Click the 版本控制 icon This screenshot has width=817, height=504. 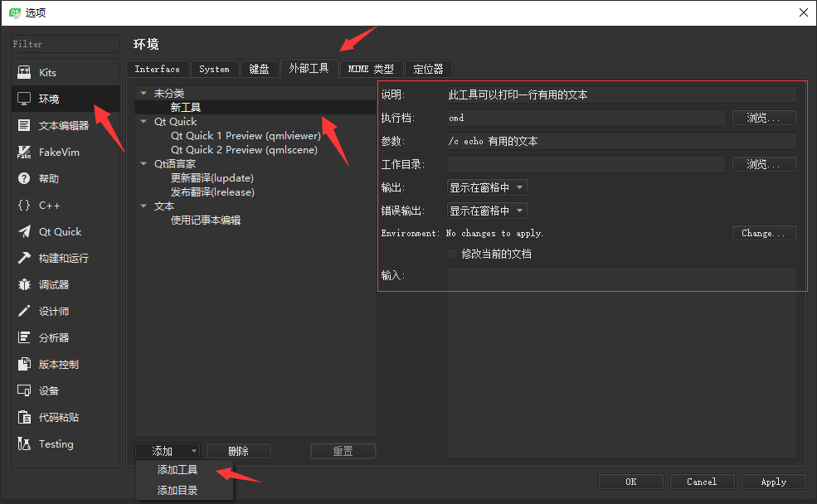click(x=24, y=364)
